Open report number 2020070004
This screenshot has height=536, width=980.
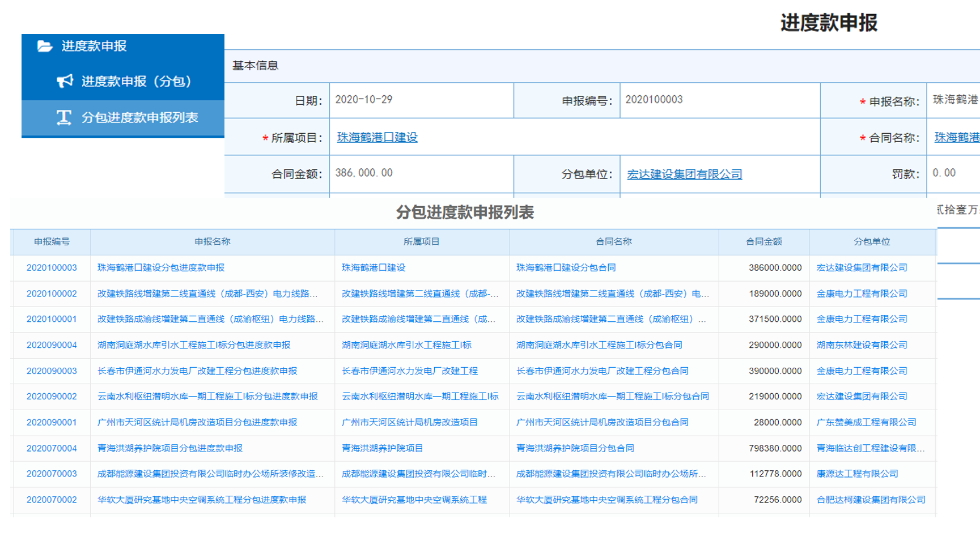pyautogui.click(x=52, y=449)
